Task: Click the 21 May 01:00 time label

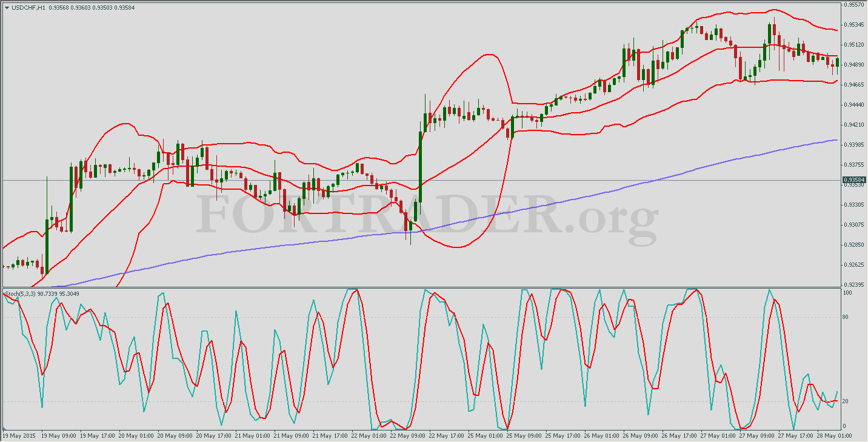Action: pos(252,436)
